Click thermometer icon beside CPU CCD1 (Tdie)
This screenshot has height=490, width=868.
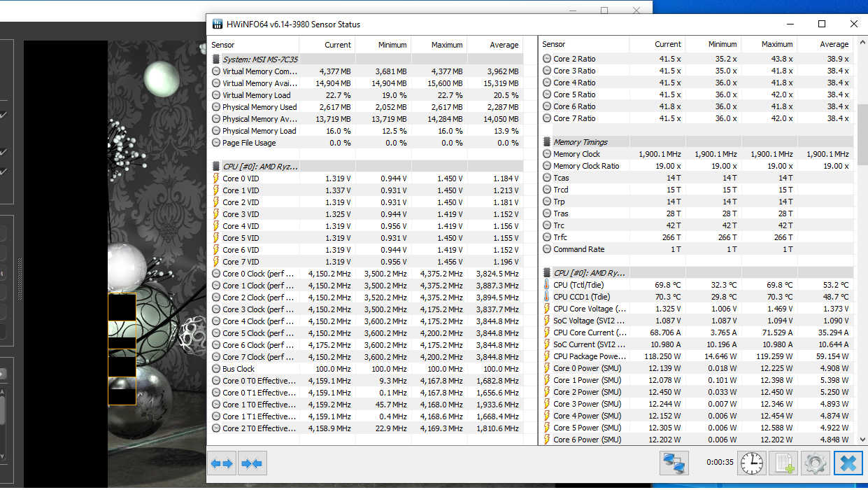point(547,297)
